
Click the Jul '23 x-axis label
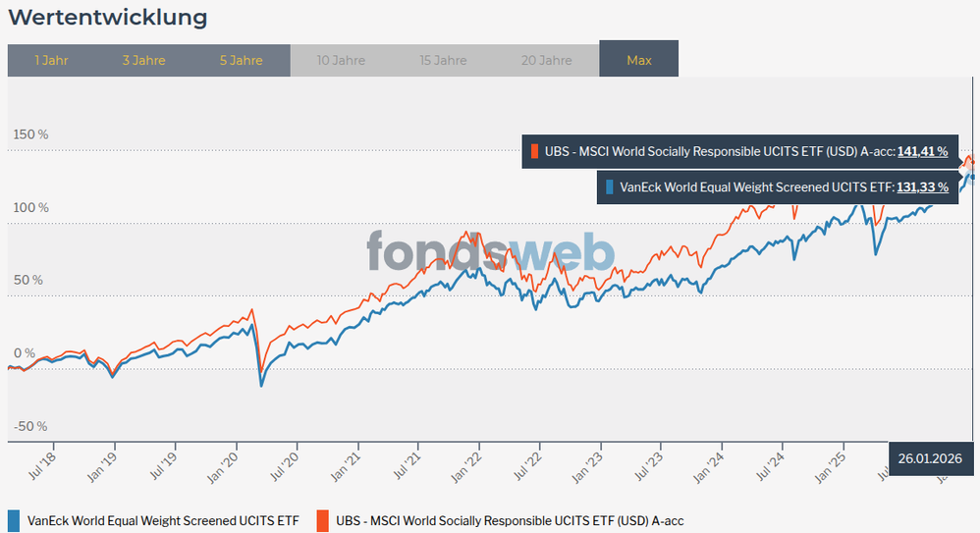coord(648,466)
